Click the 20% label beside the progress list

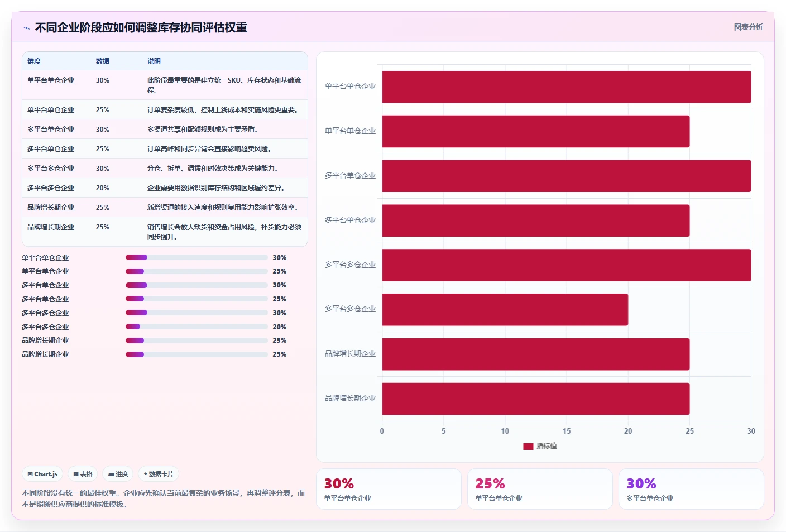pos(279,327)
